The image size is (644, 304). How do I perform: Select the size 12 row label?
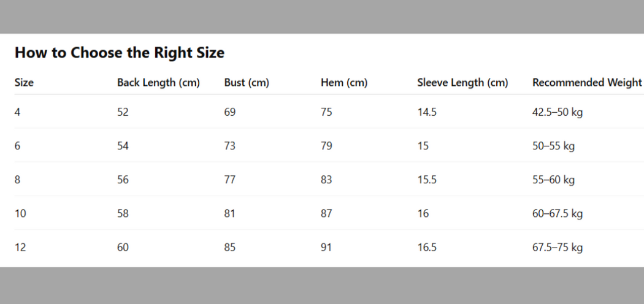(x=20, y=248)
